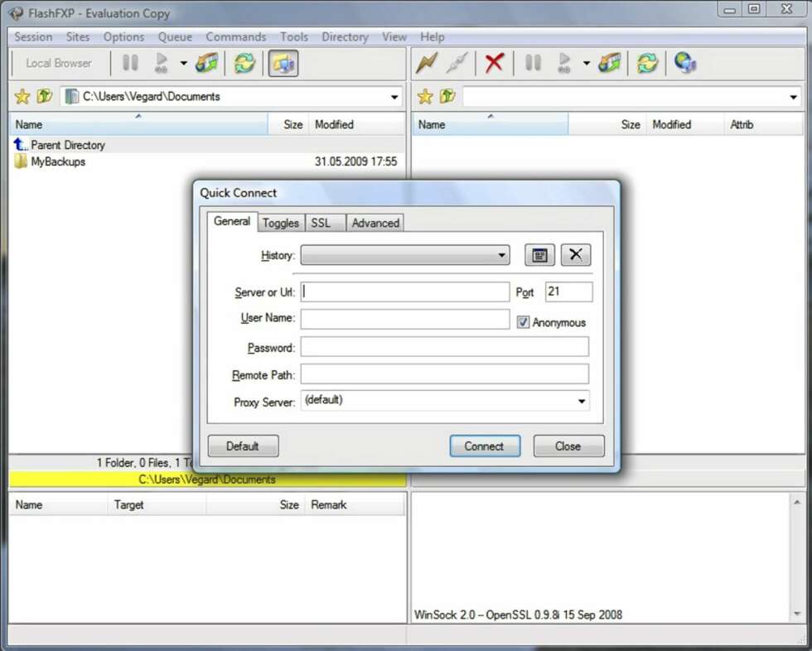Toggle the highlighted local/remote switch icon
Image resolution: width=812 pixels, height=651 pixels.
pyautogui.click(x=283, y=63)
